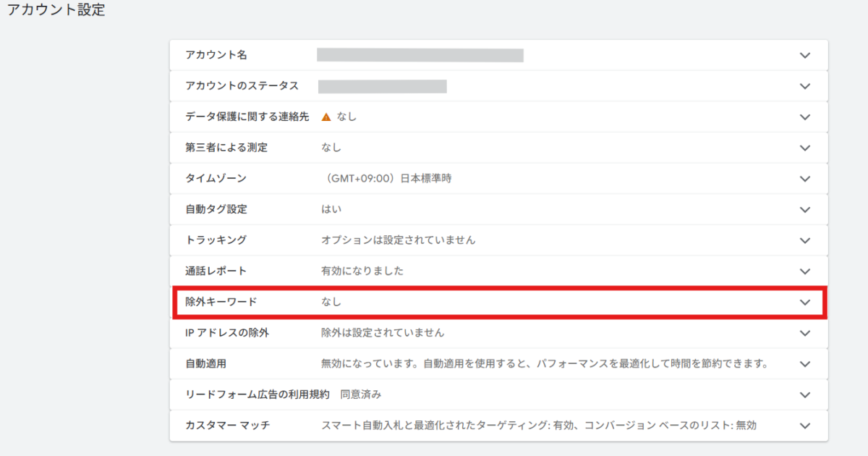Click the 自動適用 description text

[544, 364]
